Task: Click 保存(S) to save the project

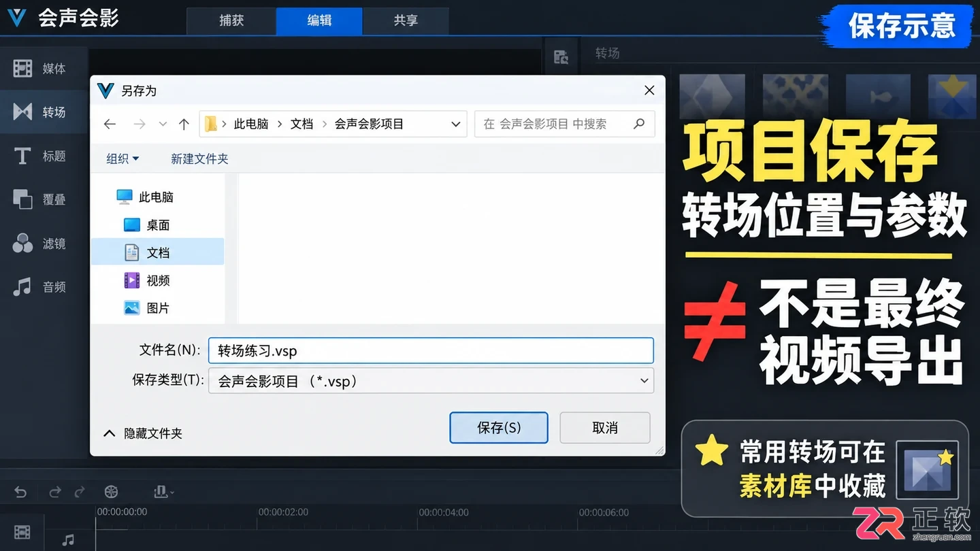Action: 499,427
